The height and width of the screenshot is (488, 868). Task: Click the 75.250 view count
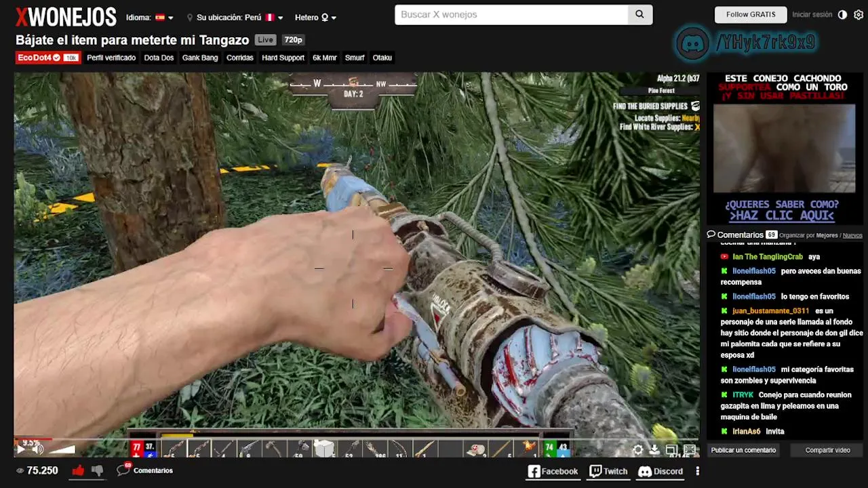[37, 470]
